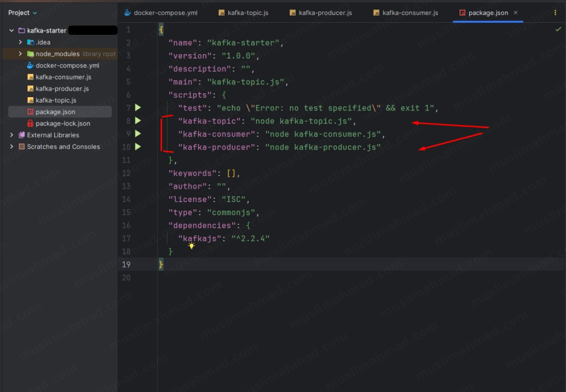Click the Docker icon on docker-compose.yml tab

click(x=126, y=12)
